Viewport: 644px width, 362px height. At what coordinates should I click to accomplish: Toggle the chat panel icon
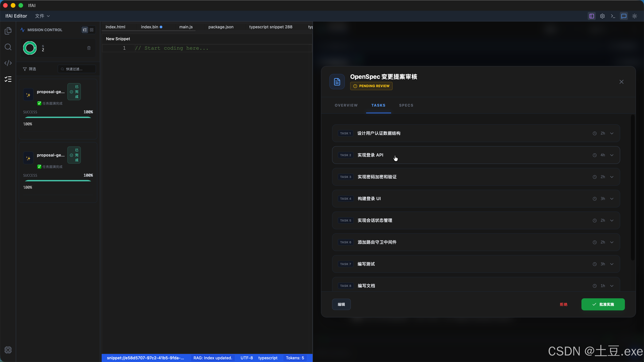[x=624, y=16]
